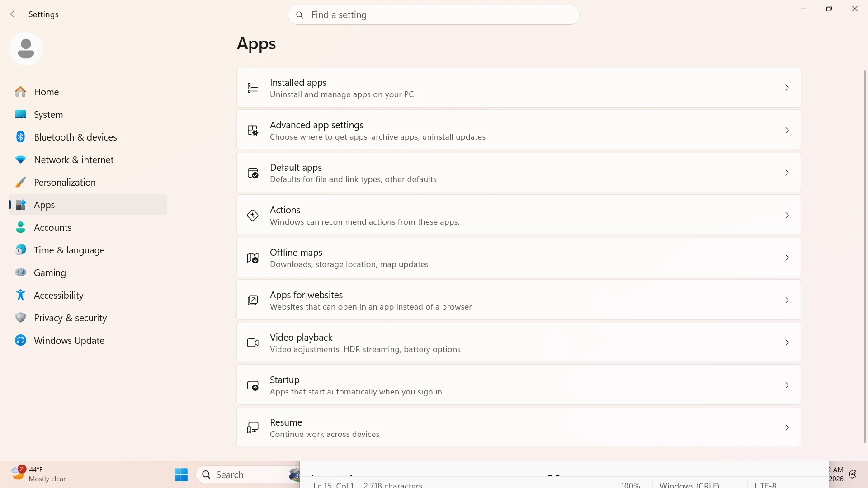868x488 pixels.
Task: Click the taskbar Search box
Action: (x=248, y=474)
